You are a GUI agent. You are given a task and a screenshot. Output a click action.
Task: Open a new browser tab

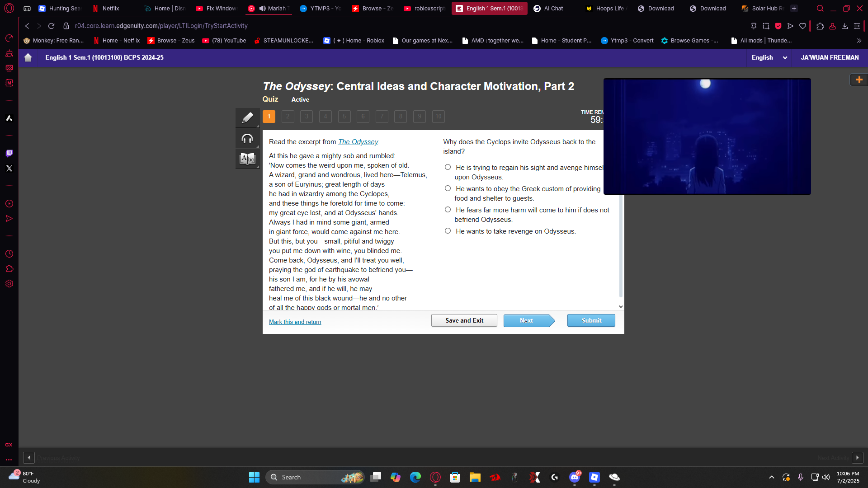point(794,8)
